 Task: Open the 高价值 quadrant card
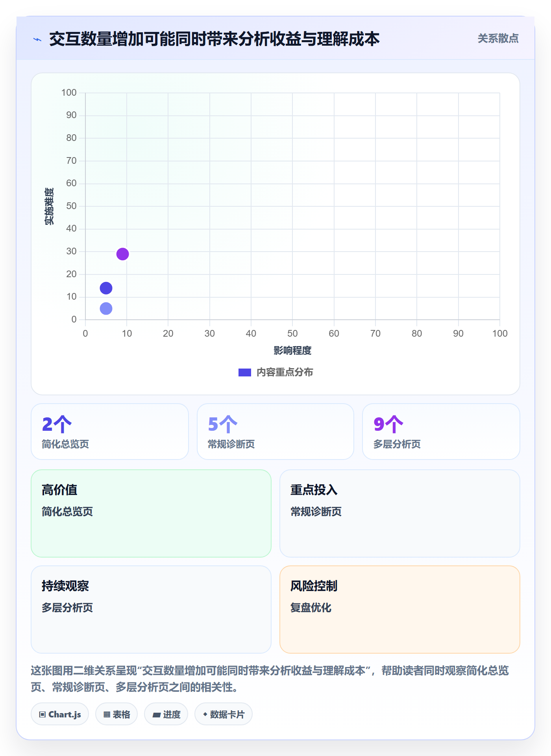coord(151,513)
